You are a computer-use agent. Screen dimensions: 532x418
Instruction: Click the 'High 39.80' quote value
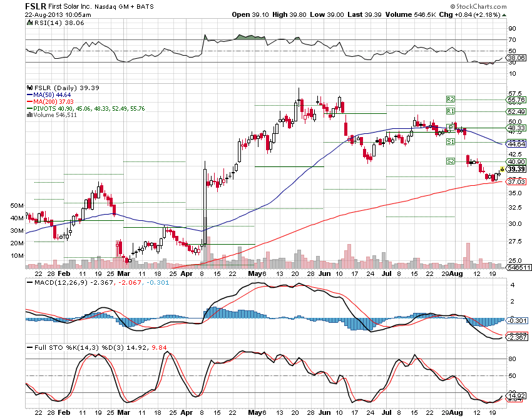289,15
